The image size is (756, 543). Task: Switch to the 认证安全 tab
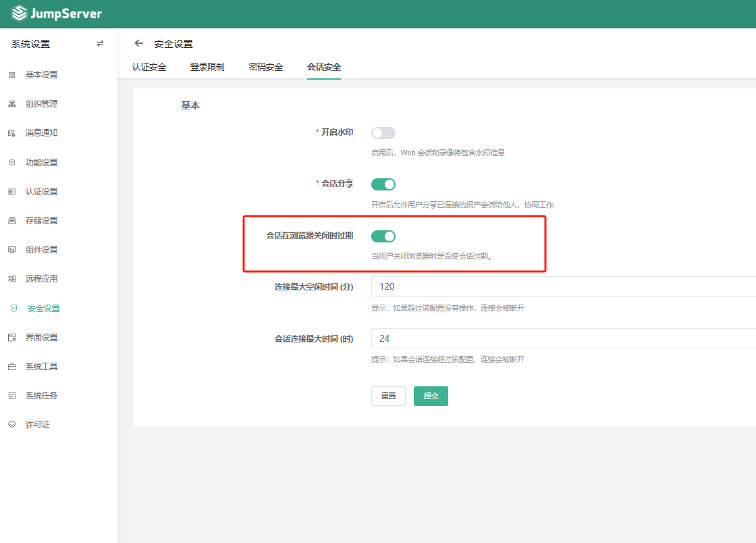(x=149, y=67)
